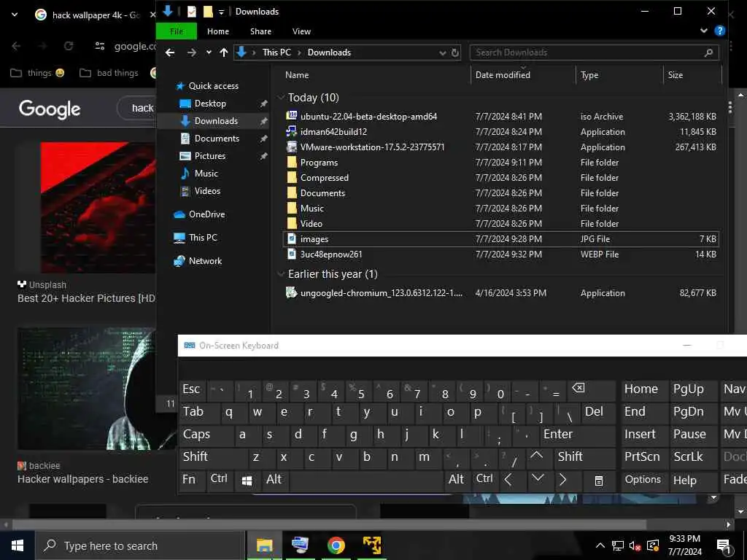Toggle ScrLk key on On-Screen Keyboard

[x=693, y=456]
